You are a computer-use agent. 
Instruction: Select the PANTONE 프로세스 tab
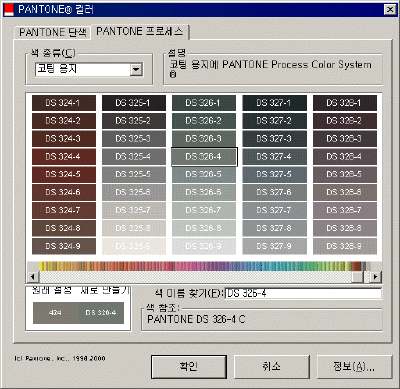(x=140, y=32)
